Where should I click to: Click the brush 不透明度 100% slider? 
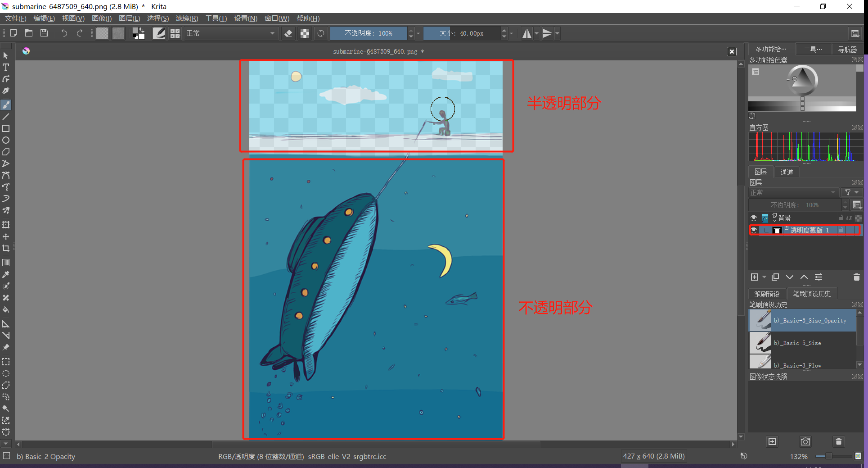pos(369,33)
